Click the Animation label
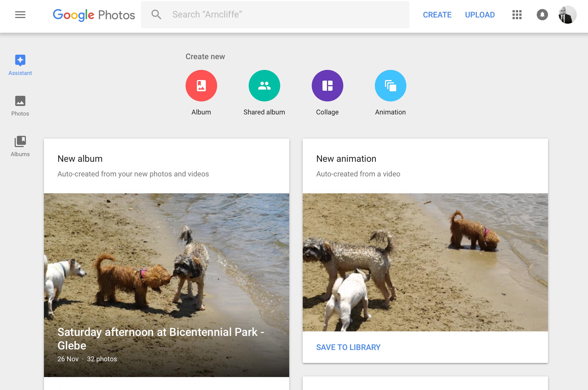 (391, 112)
